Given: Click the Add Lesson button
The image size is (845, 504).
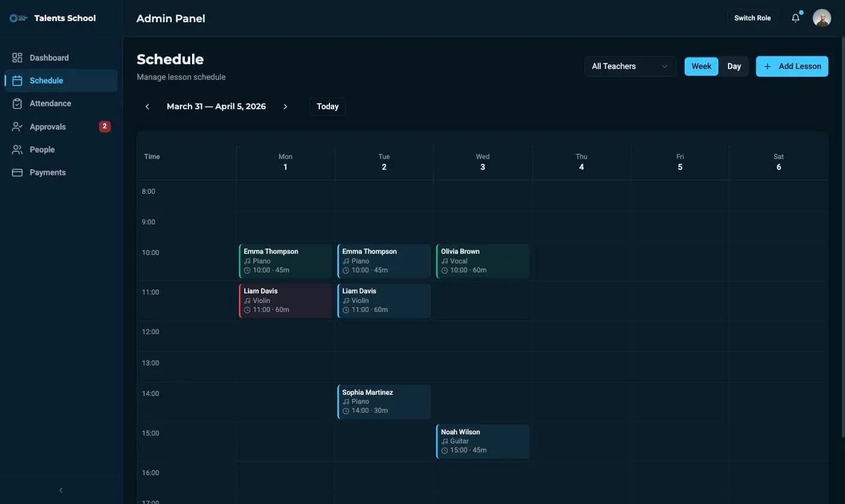Looking at the screenshot, I should click(792, 67).
